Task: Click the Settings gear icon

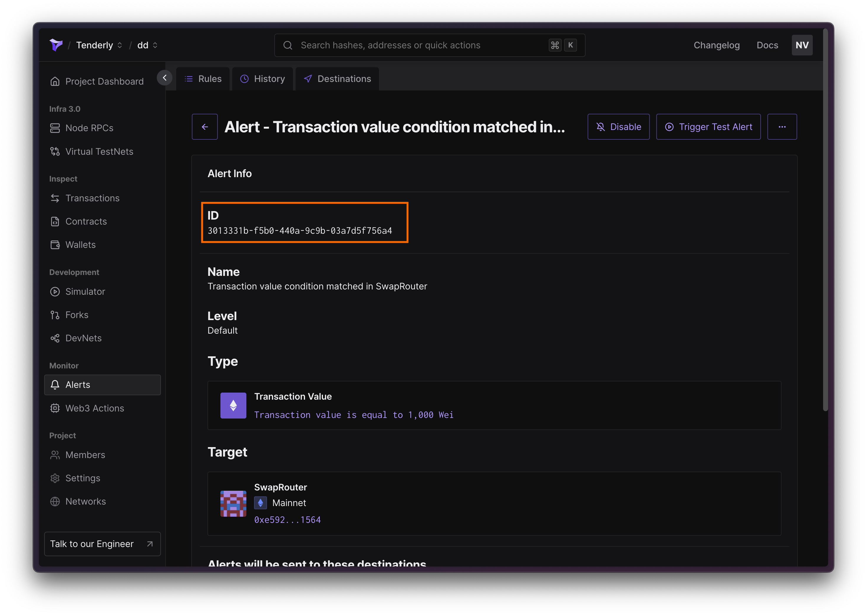Action: 55,478
